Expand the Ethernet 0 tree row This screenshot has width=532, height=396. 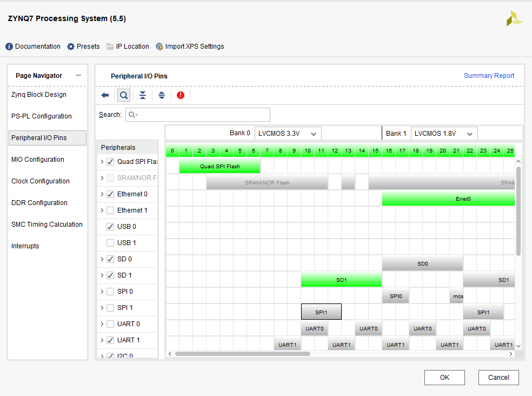click(x=102, y=194)
